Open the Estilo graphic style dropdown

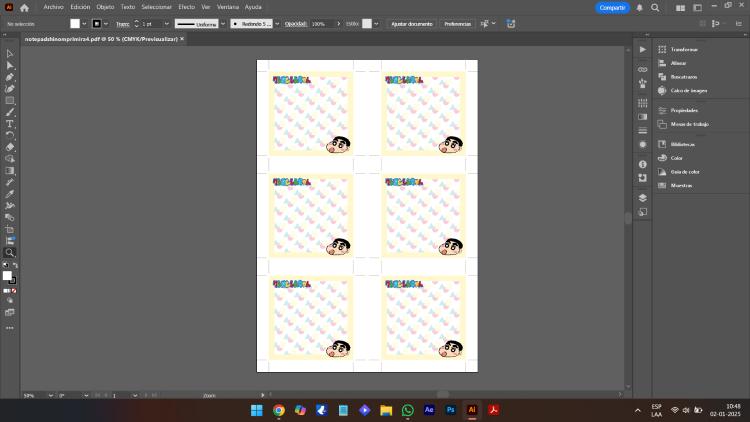(x=376, y=24)
